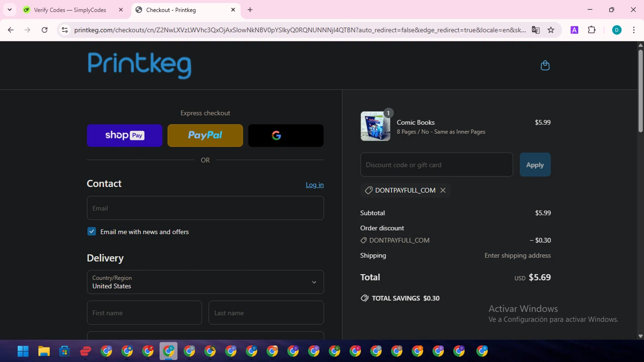This screenshot has height=362, width=644.
Task: Click the TOTAL SAVINGS $0.30 text
Action: pyautogui.click(x=405, y=298)
